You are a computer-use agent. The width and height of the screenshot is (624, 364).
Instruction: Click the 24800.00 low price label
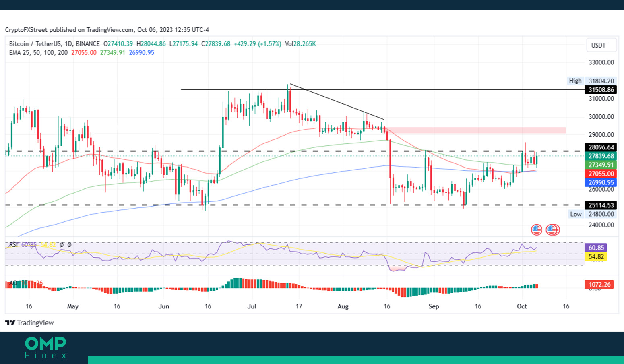tap(601, 214)
